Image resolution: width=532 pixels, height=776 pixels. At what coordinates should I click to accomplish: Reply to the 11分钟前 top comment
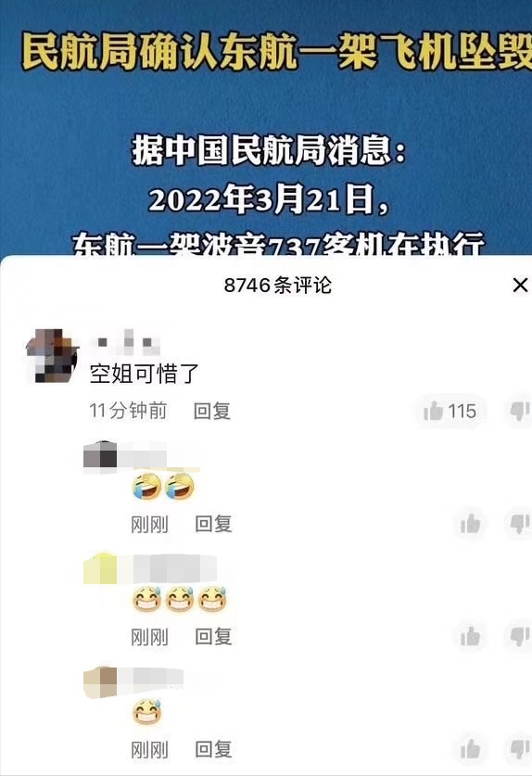(212, 411)
